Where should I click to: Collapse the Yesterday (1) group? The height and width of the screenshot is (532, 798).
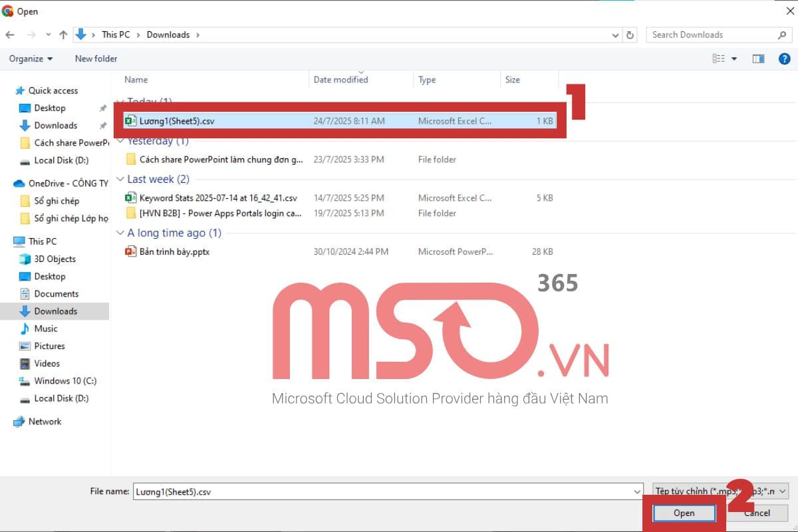click(120, 141)
